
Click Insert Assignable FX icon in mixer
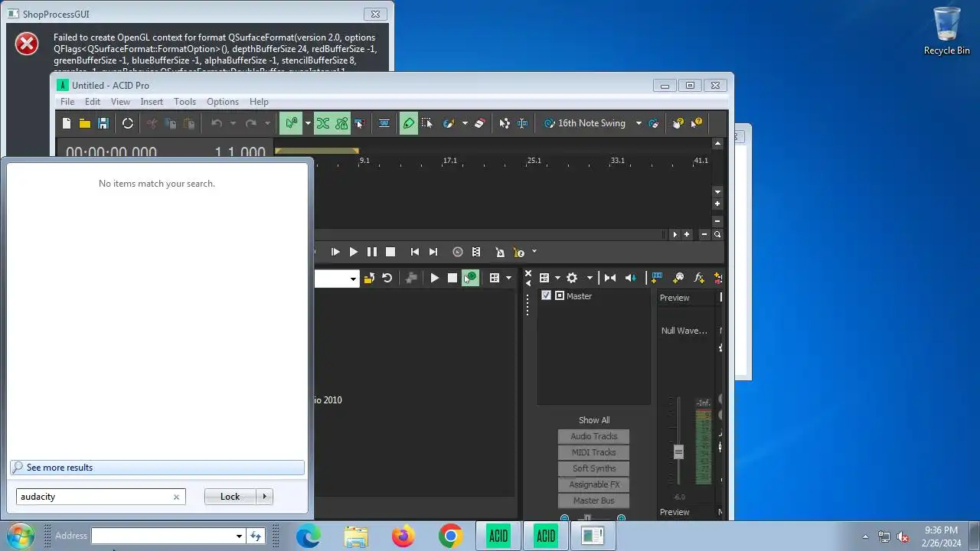(699, 278)
